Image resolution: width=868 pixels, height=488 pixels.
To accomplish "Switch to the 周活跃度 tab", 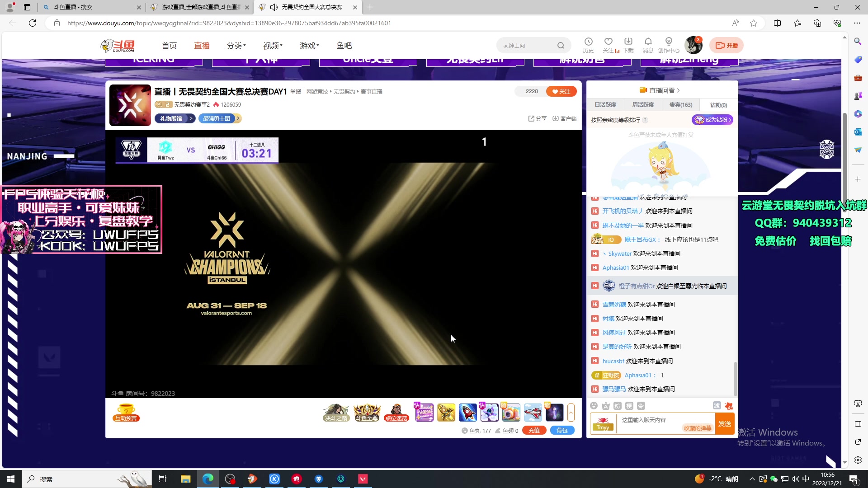I will click(643, 105).
